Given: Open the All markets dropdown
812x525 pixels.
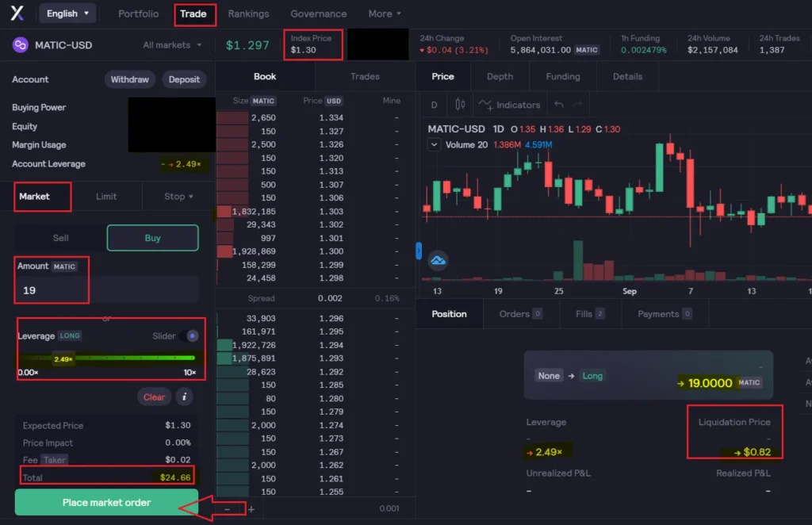Looking at the screenshot, I should tap(171, 45).
